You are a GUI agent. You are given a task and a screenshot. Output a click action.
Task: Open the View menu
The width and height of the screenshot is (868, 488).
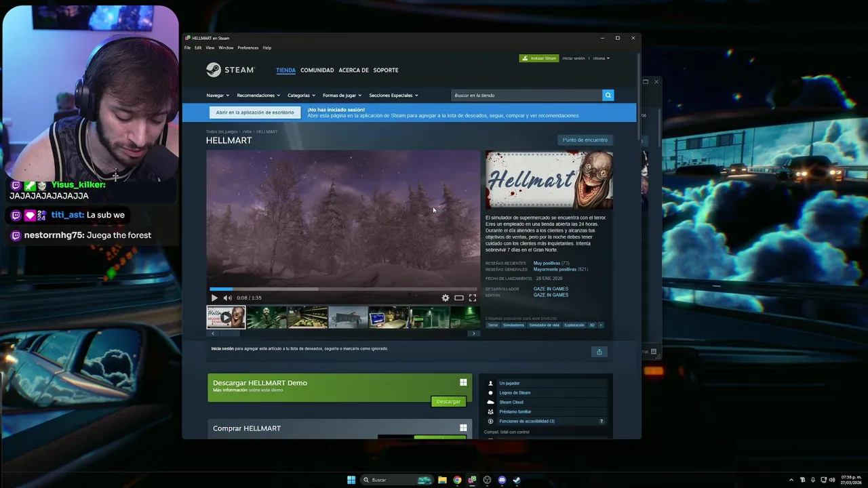tap(210, 47)
